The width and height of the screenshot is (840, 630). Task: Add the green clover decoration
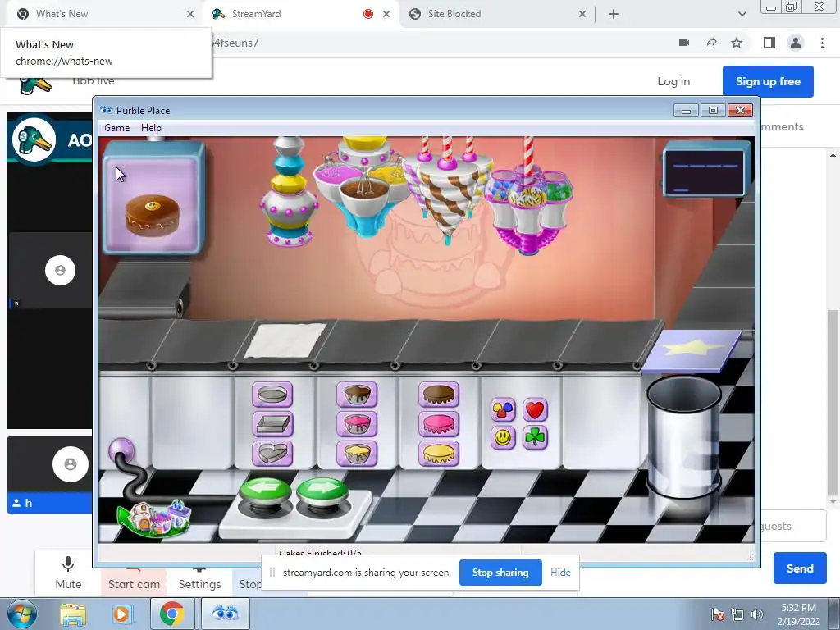(535, 438)
